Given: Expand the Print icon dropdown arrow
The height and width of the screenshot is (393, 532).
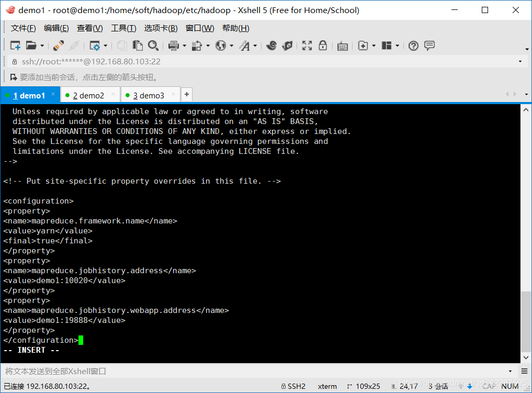Looking at the screenshot, I should coord(184,46).
